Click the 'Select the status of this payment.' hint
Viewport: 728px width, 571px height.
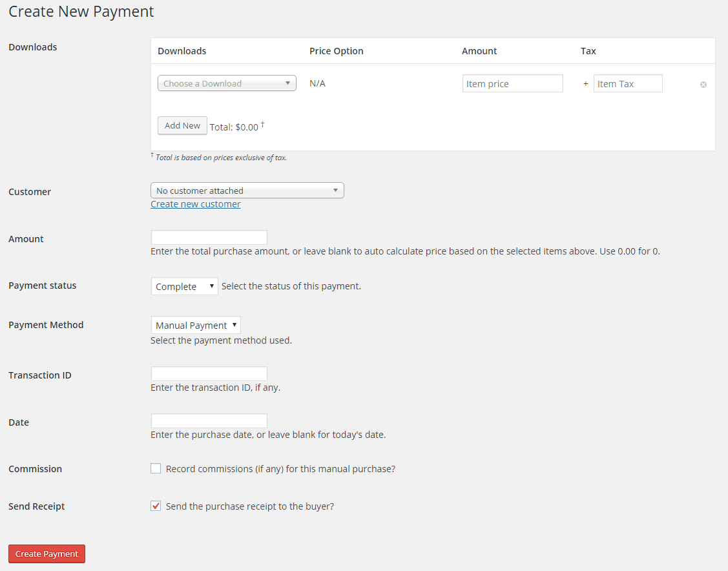coord(291,286)
